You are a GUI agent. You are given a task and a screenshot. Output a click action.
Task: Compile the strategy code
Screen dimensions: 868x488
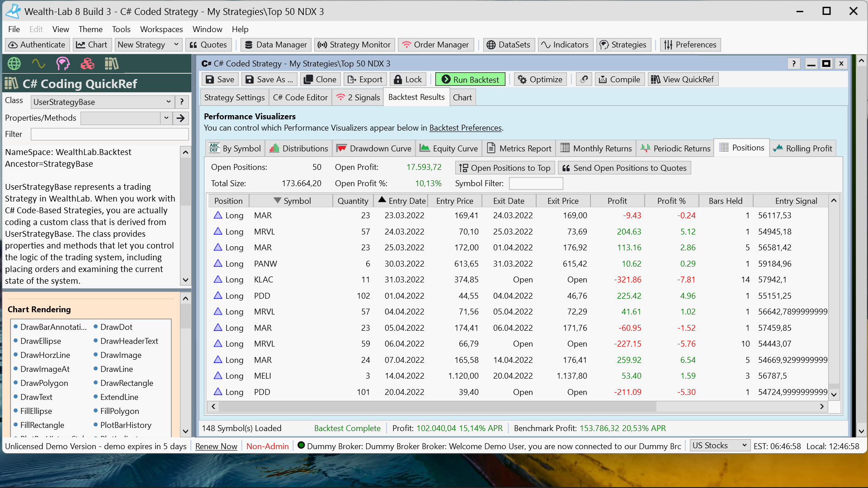coord(619,80)
